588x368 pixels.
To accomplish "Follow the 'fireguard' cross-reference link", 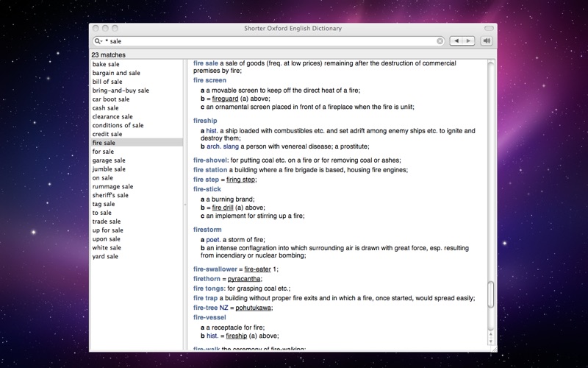I will pyautogui.click(x=225, y=99).
